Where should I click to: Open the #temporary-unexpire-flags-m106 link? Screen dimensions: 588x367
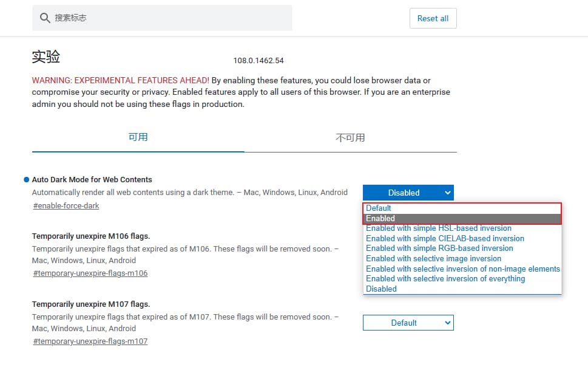(90, 273)
